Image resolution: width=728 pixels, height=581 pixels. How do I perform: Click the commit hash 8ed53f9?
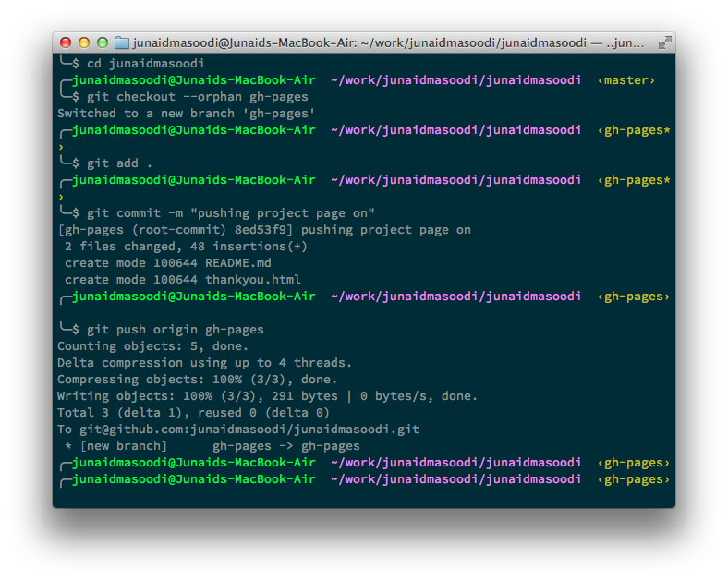click(x=263, y=230)
